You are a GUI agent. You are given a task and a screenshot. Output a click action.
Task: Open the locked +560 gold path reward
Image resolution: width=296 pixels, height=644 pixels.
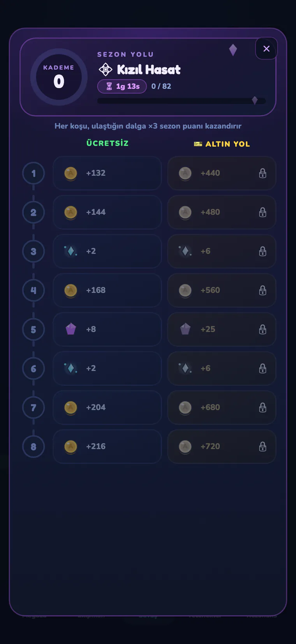[x=222, y=290]
